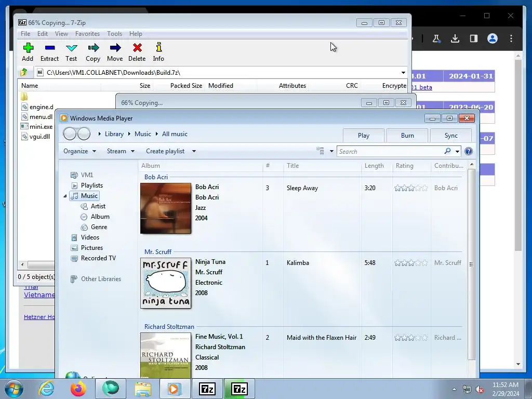Open the Help menu in 7-Zip

[136, 34]
